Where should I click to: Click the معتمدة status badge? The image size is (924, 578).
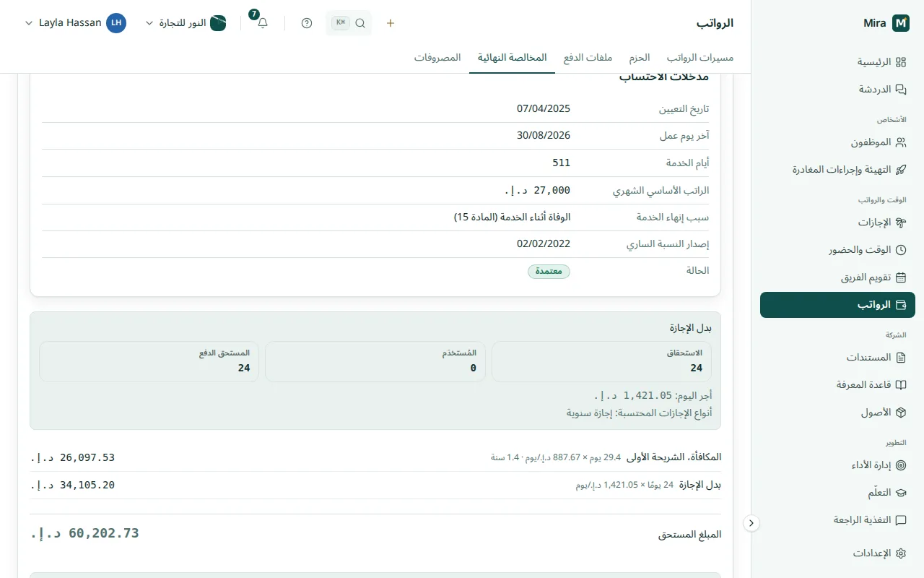point(549,272)
